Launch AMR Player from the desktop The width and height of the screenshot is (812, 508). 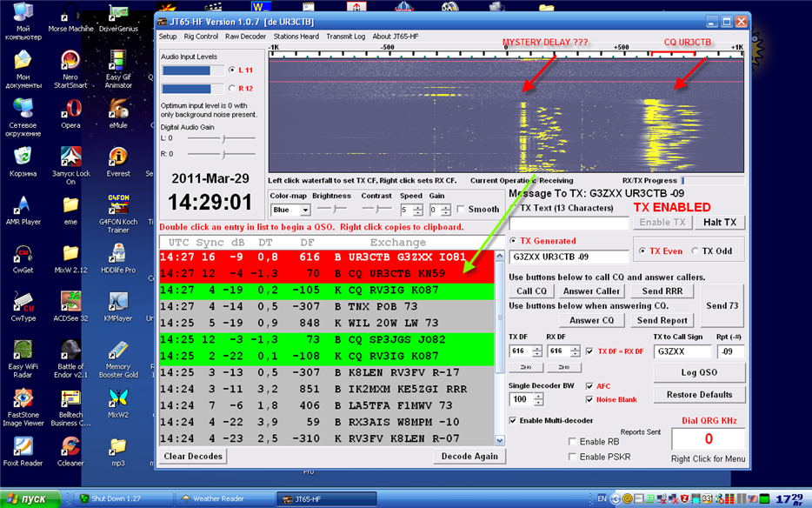[23, 205]
